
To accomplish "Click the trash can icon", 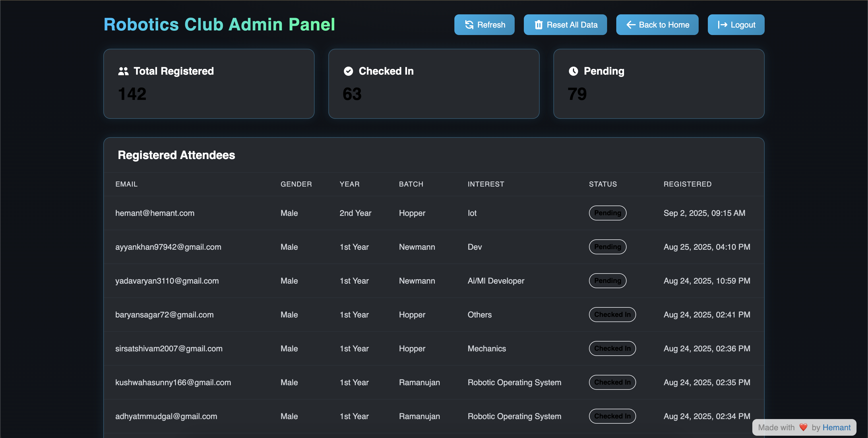I will point(538,25).
